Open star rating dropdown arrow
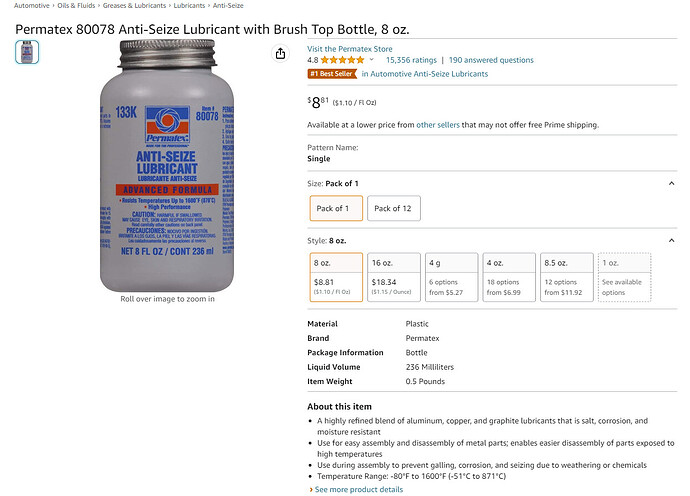690x496 pixels. tap(371, 60)
